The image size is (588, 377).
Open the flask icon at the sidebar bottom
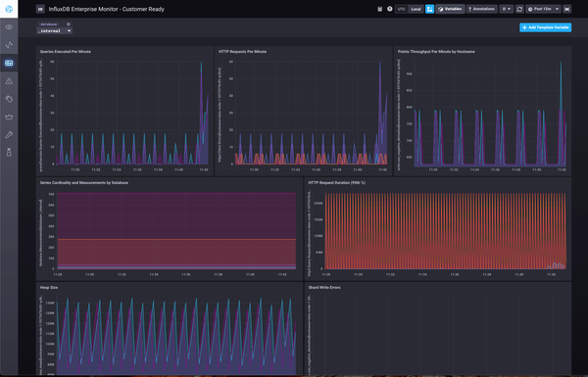9,153
